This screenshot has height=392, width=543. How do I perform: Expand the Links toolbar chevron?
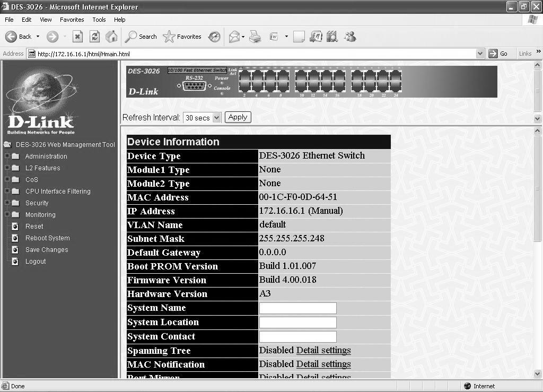click(x=539, y=51)
